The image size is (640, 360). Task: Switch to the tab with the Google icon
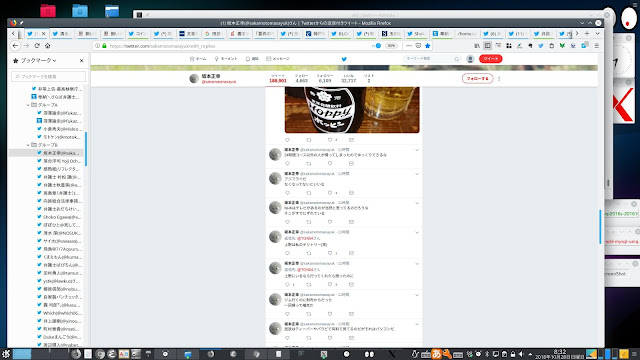[x=213, y=33]
